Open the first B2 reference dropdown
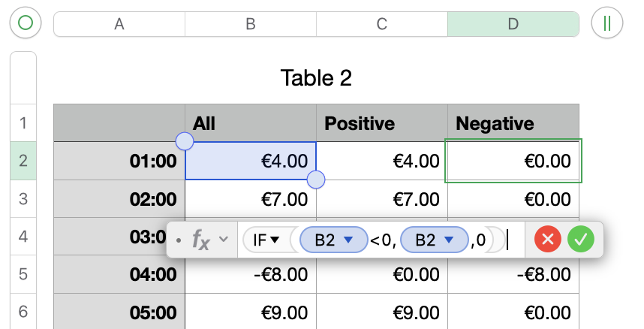 (348, 240)
